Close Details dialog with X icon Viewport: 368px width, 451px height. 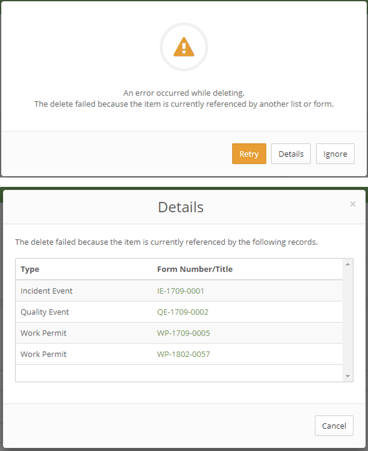(x=353, y=204)
